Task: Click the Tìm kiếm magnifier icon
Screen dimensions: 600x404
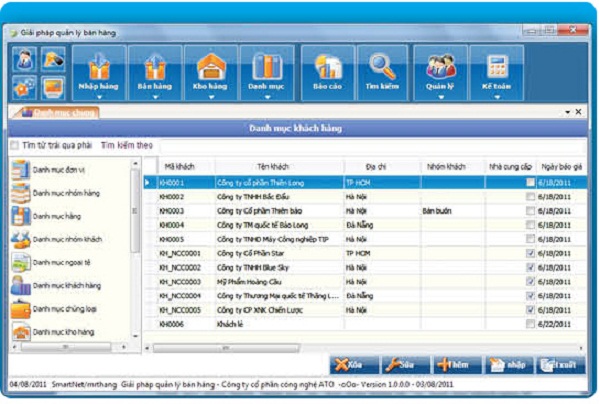Action: [x=382, y=65]
